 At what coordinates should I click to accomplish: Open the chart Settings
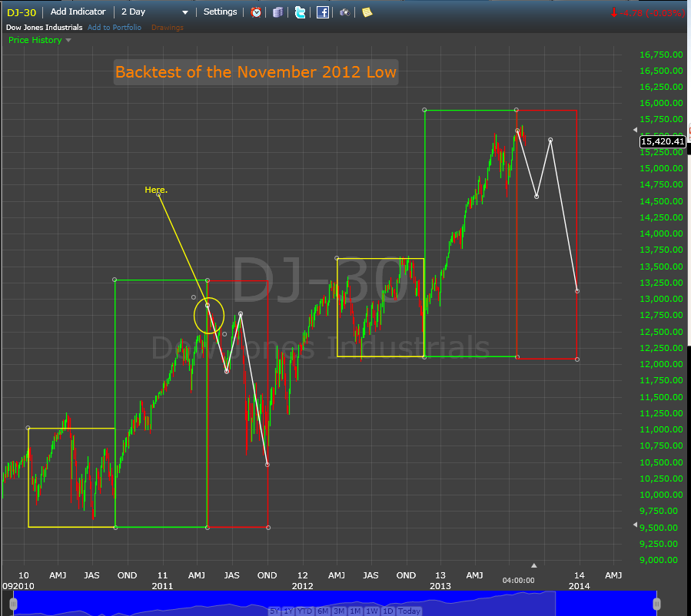coord(220,12)
